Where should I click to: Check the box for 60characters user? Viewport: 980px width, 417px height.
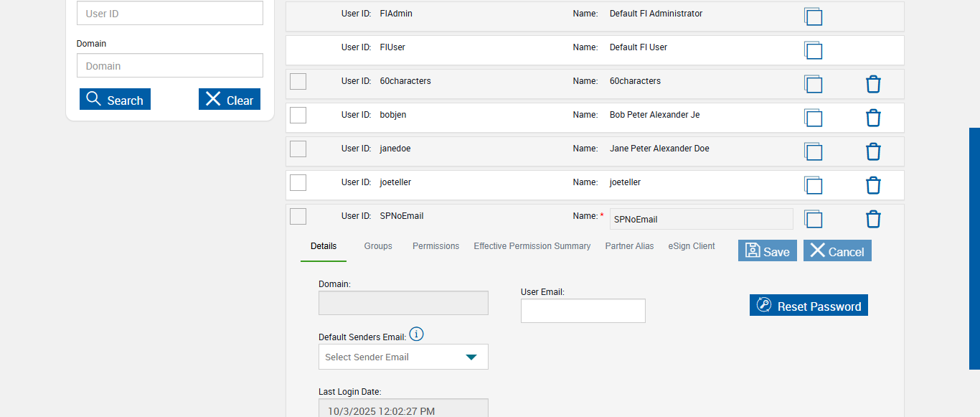point(298,81)
